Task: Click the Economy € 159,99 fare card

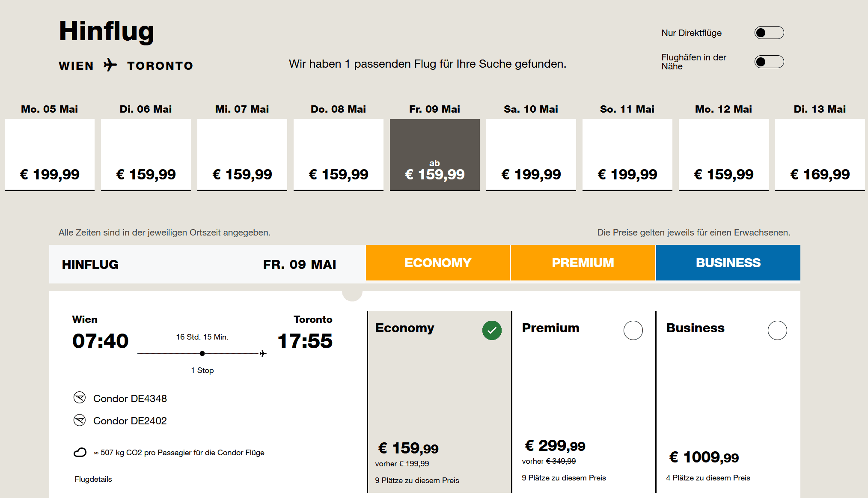Action: 439,403
